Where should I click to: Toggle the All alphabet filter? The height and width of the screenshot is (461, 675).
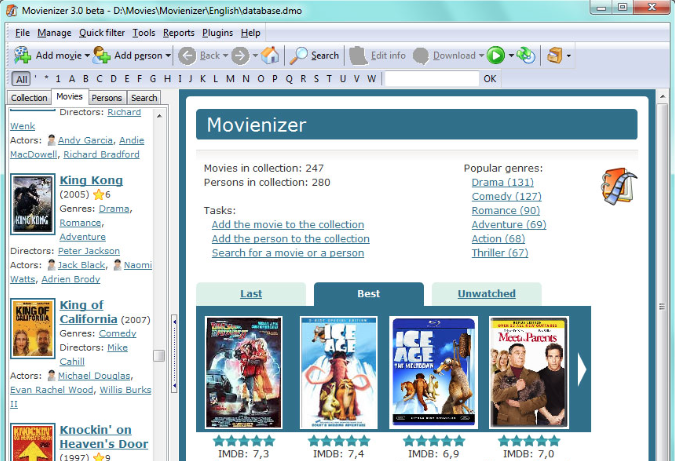tap(21, 79)
